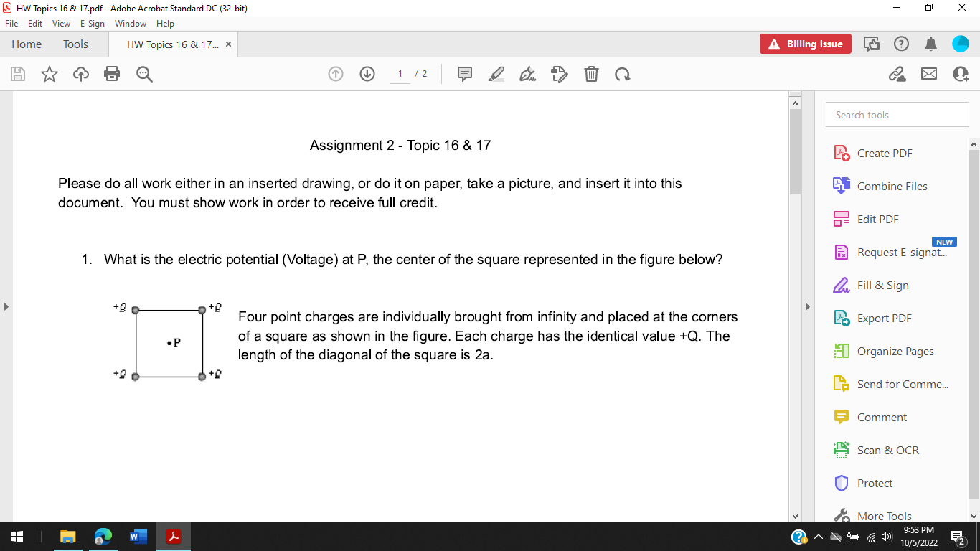Select the Protect tool
This screenshot has width=980, height=551.
pyautogui.click(x=876, y=483)
